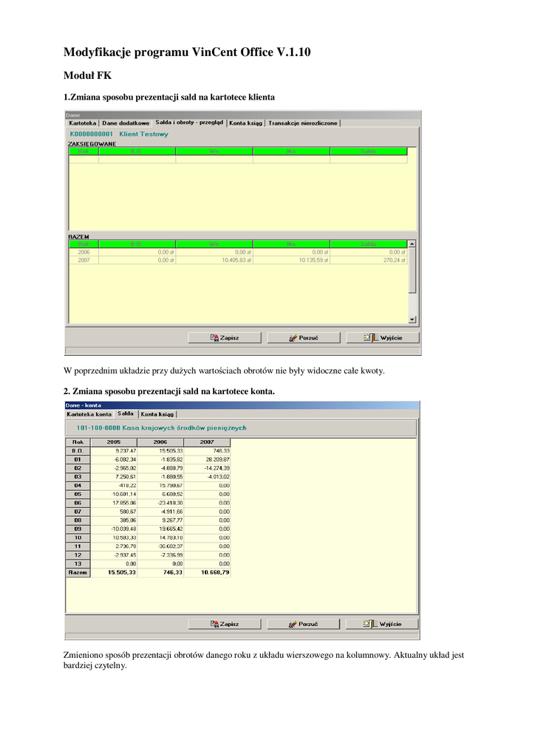Click the row 13 header in Salda grid

click(78, 563)
